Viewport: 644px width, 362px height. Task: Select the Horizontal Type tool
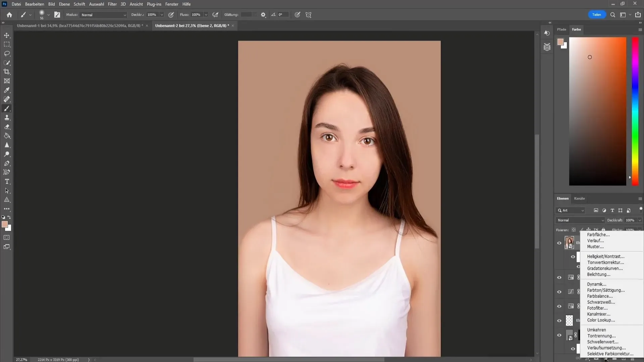7,181
